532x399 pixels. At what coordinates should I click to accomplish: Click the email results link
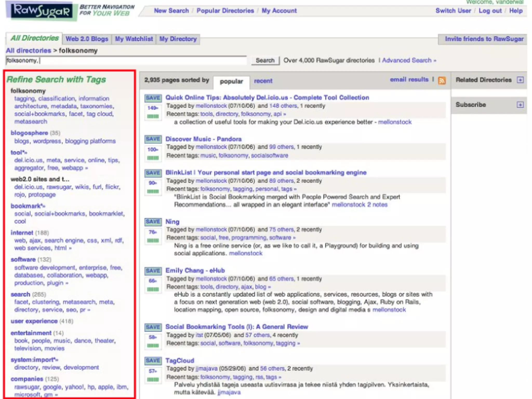click(x=409, y=79)
